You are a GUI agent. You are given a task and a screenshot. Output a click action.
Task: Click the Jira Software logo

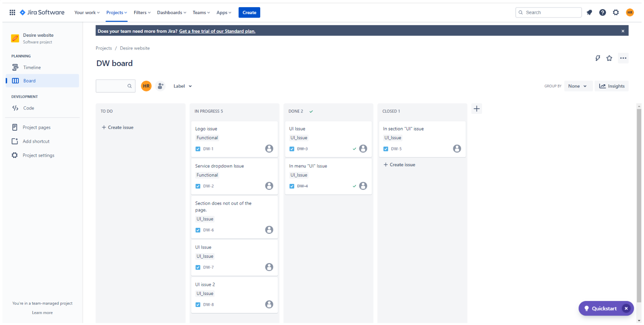[x=42, y=12]
